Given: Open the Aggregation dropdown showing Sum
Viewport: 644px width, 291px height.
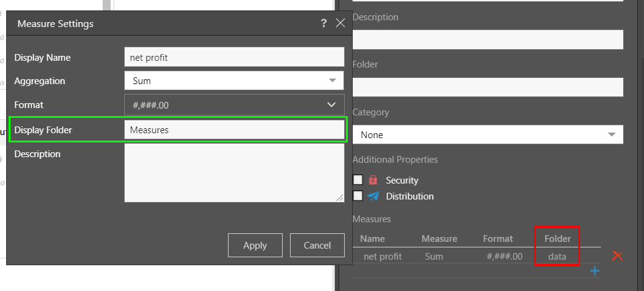Looking at the screenshot, I should tap(234, 81).
